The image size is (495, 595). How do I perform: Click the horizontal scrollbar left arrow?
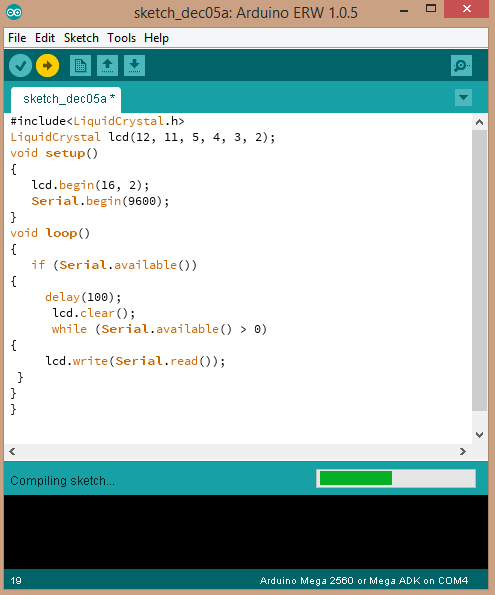click(x=13, y=451)
